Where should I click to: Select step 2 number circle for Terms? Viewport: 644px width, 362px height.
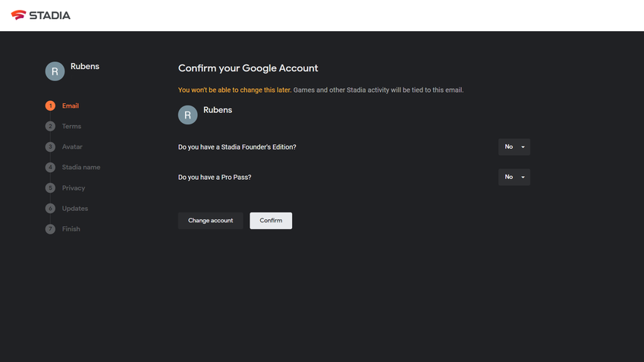point(50,126)
